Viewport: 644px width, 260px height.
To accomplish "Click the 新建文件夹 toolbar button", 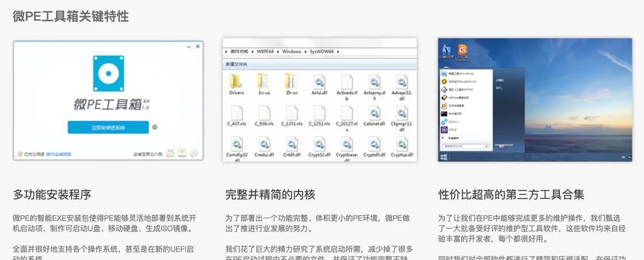I will [x=237, y=64].
